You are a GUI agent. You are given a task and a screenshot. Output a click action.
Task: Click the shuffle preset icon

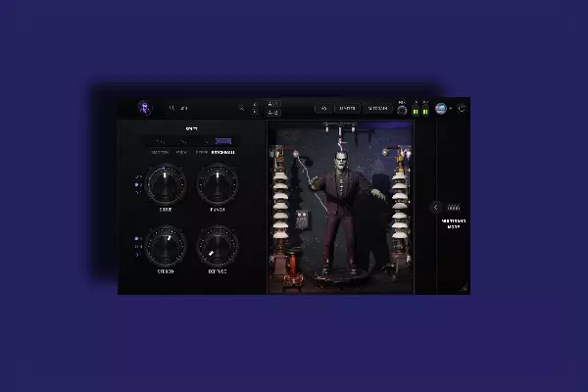pos(241,109)
